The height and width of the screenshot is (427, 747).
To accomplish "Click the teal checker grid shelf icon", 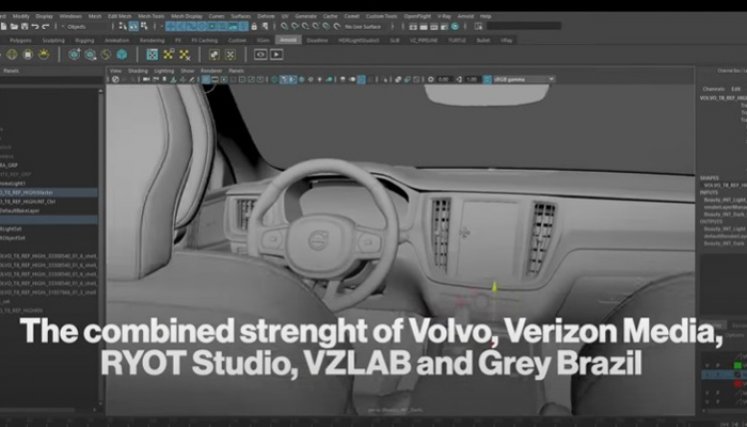I will 152,54.
